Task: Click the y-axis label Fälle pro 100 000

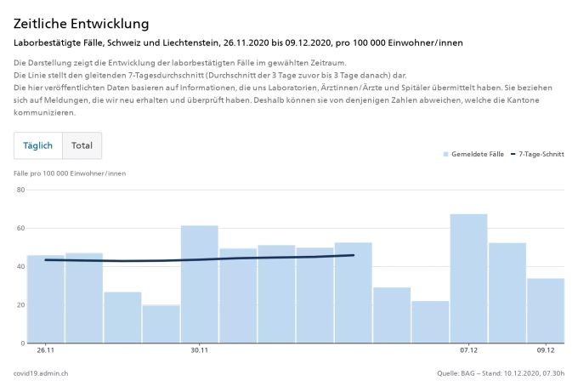Action: pyautogui.click(x=70, y=173)
